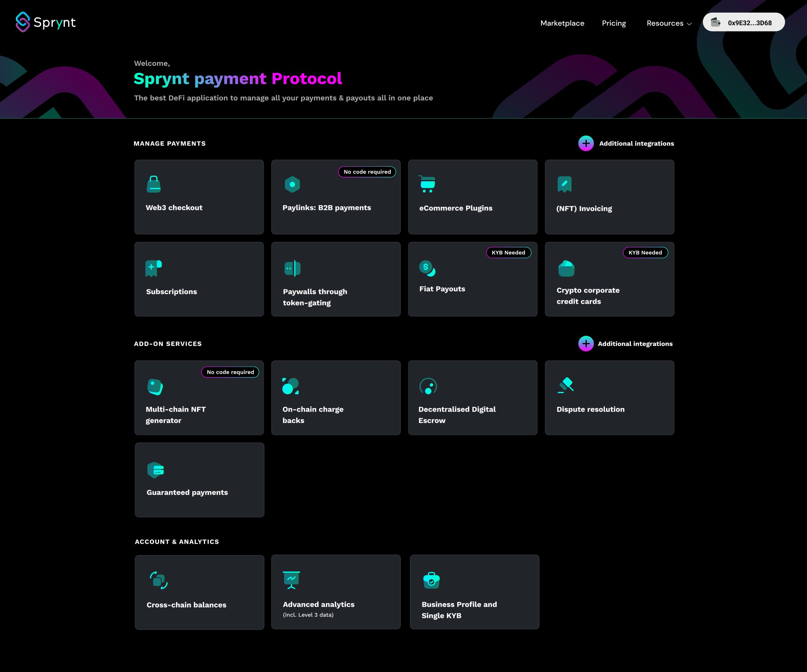The height and width of the screenshot is (672, 807).
Task: Click the On-chain charge backs icon
Action: (x=290, y=386)
